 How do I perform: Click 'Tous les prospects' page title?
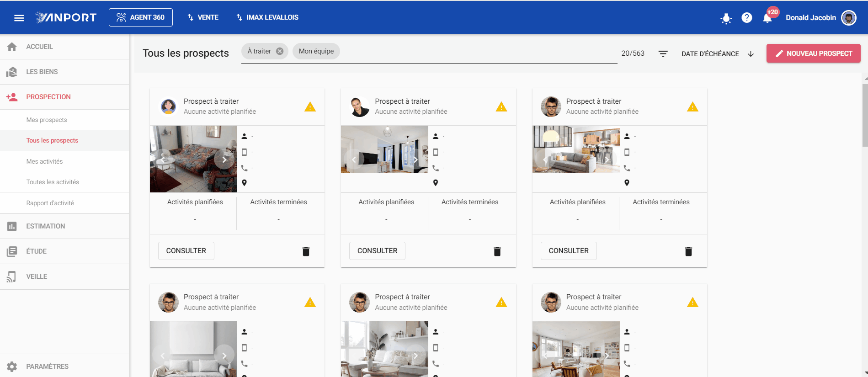coord(186,53)
